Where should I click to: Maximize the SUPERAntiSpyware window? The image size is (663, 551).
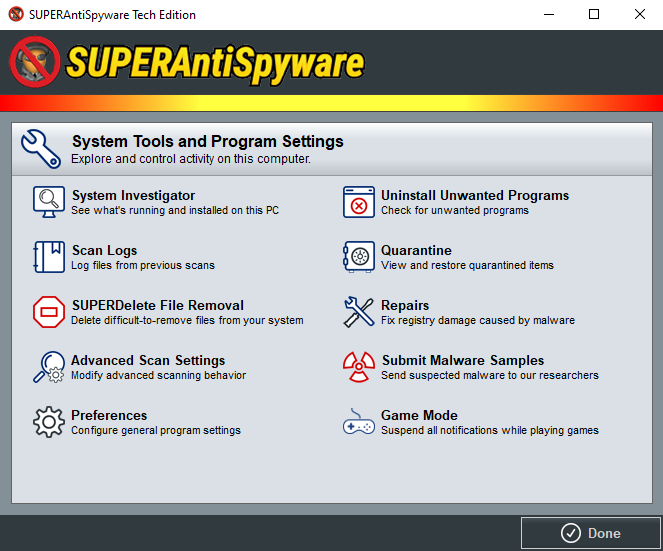pos(594,14)
